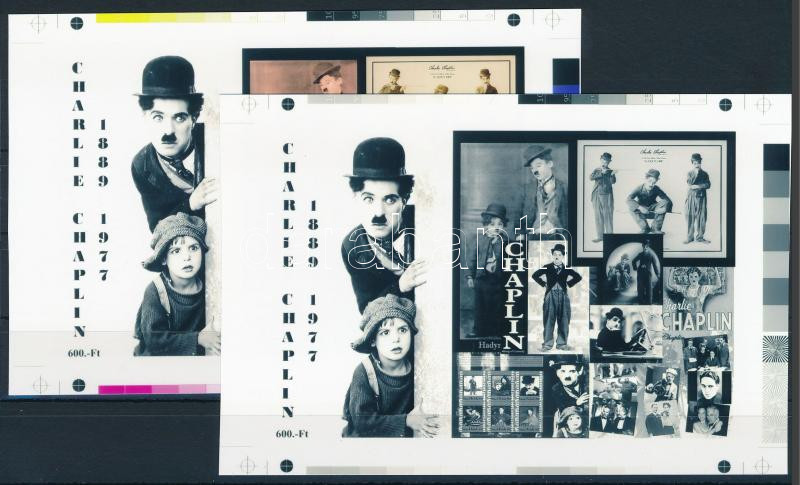Click the bottom-left crosshair mark on the back sheet

click(40, 385)
